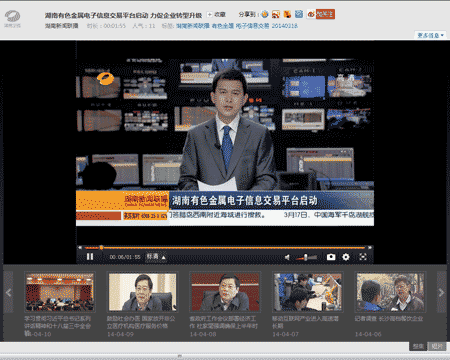Enter fullscreen mode in the player
The width and height of the screenshot is (450, 360).
tap(363, 257)
